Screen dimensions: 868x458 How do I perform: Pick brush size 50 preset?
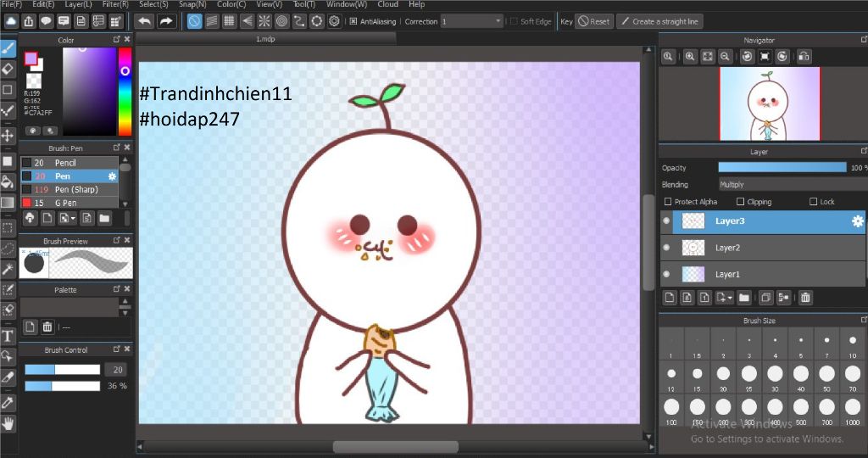(x=826, y=377)
